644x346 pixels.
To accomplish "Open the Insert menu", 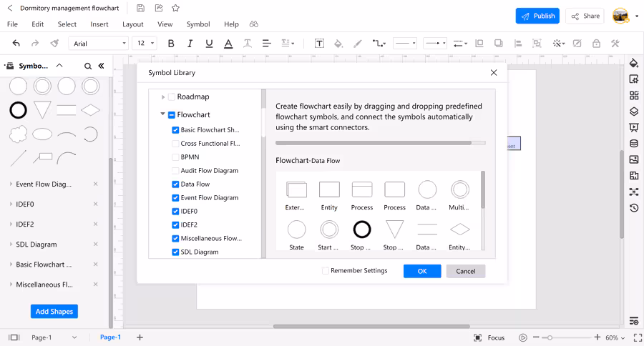I will 99,24.
